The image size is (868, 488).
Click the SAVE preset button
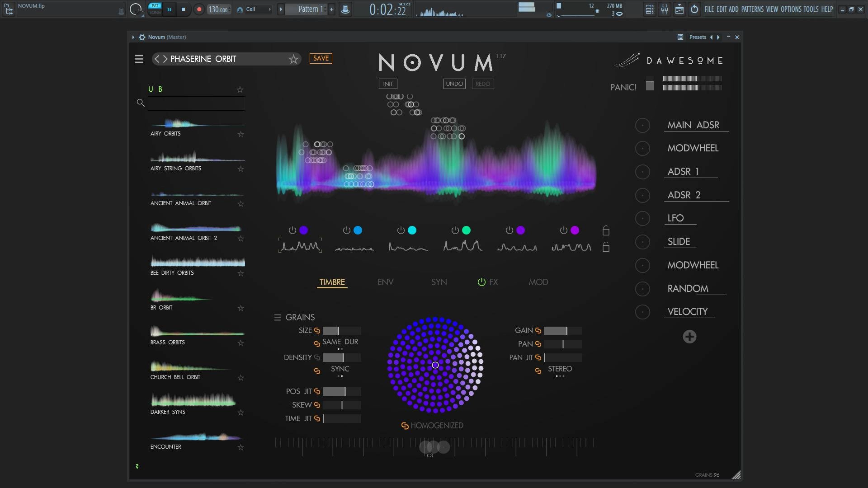pos(321,58)
